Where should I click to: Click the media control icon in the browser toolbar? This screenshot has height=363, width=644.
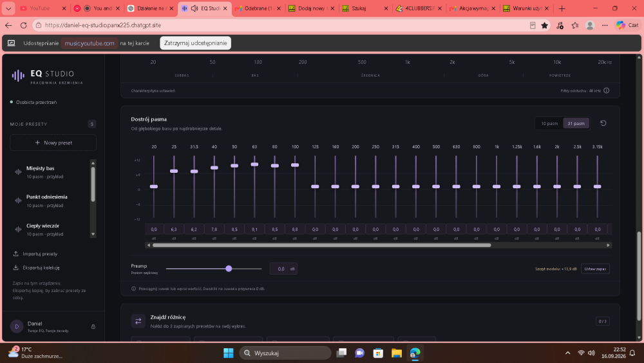[x=560, y=26]
